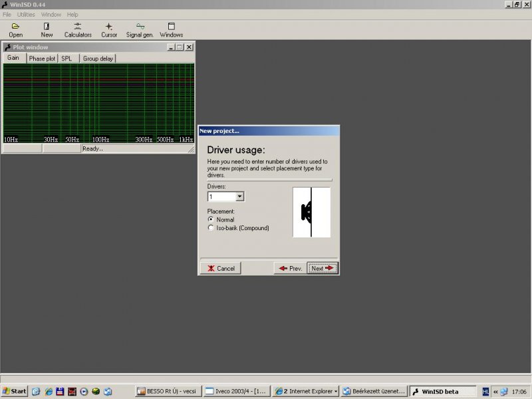Click the green globe quick launch icon
Image resolution: width=532 pixels, height=399 pixels.
coord(96,392)
